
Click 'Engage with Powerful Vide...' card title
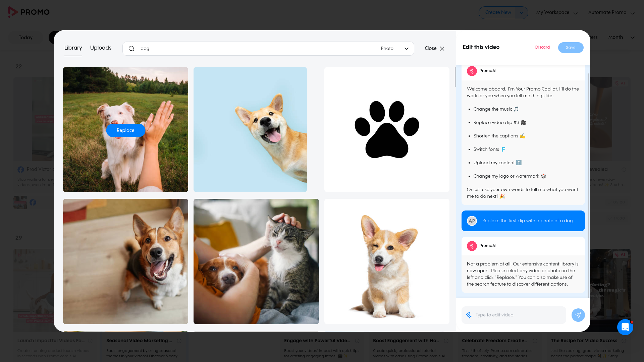click(x=317, y=341)
